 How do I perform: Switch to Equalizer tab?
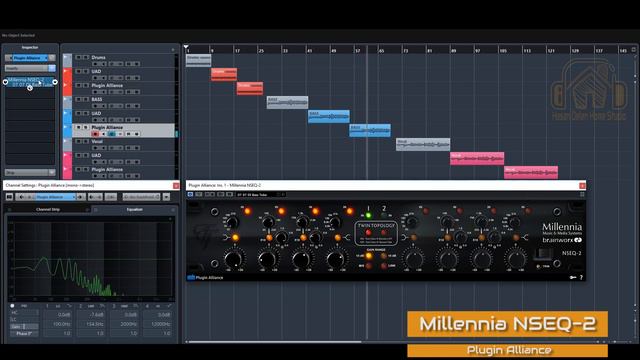(x=134, y=209)
